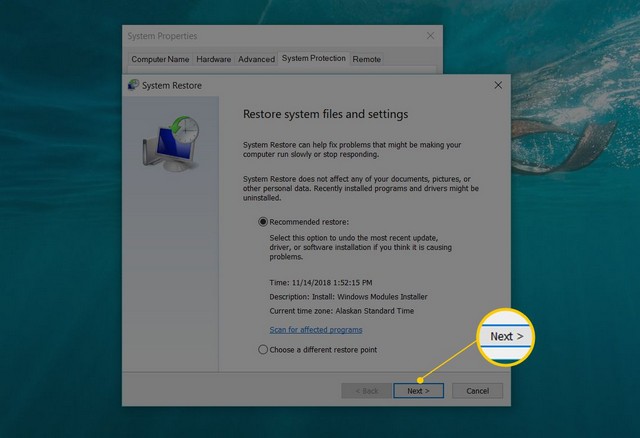Viewport: 640px width, 438px height.
Task: Click the Cancel button in System Restore
Action: [x=477, y=391]
